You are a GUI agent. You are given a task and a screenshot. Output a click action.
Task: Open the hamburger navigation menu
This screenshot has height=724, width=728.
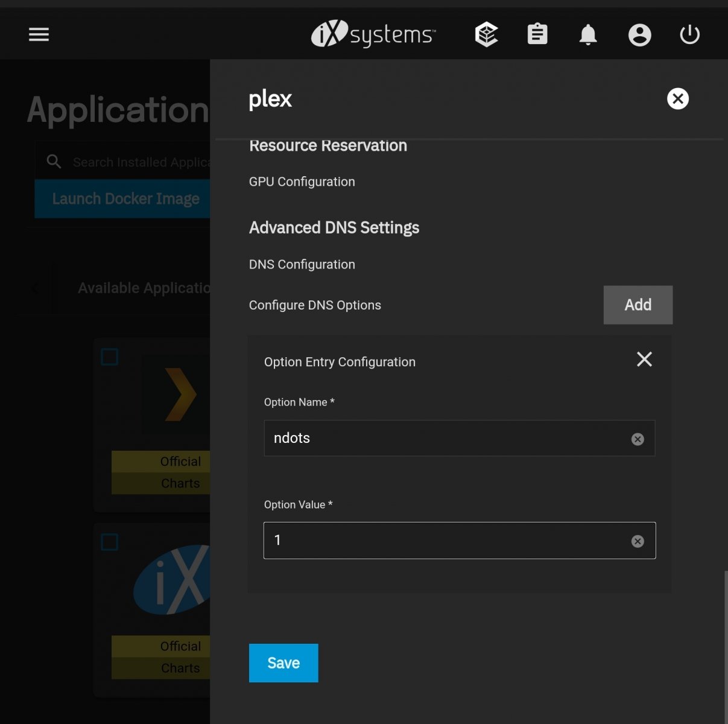39,35
